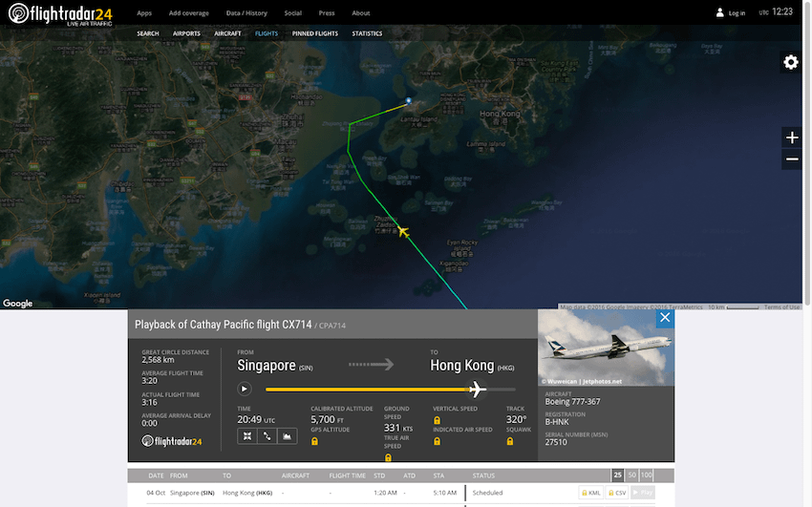Click the vertical speed lock icon
The width and height of the screenshot is (812, 507).
(437, 420)
